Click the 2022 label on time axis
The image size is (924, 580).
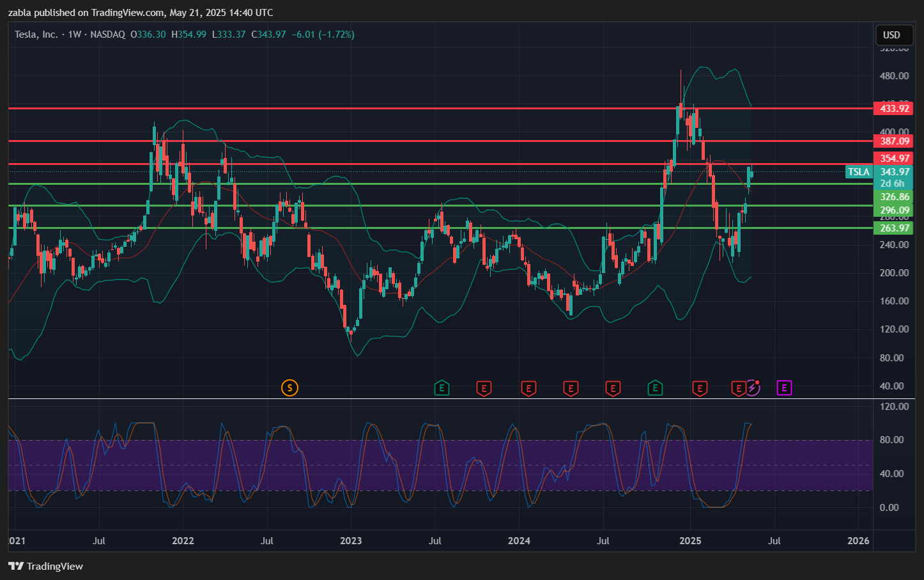click(183, 541)
